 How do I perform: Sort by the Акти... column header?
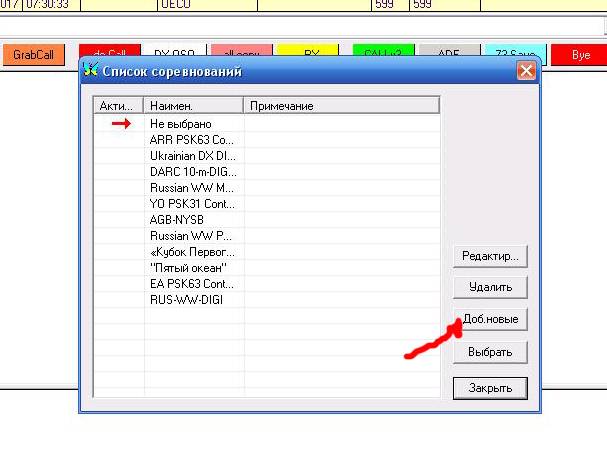point(118,106)
